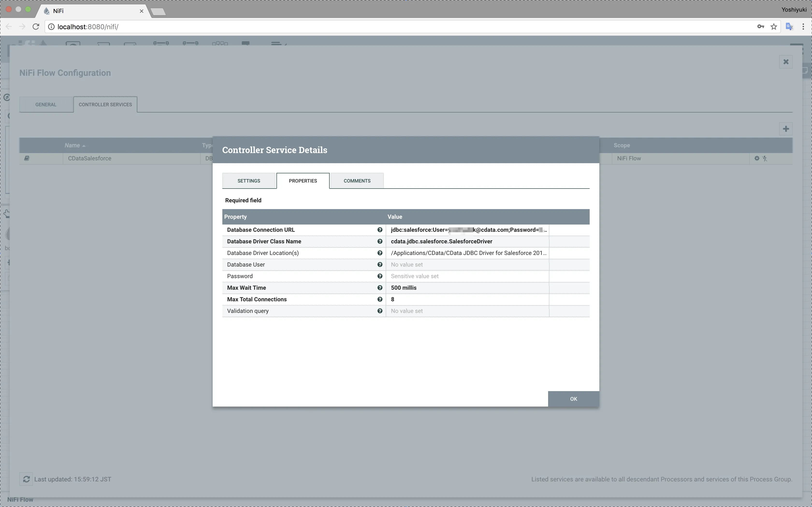Refresh flow configuration with the refresh icon

[27, 479]
